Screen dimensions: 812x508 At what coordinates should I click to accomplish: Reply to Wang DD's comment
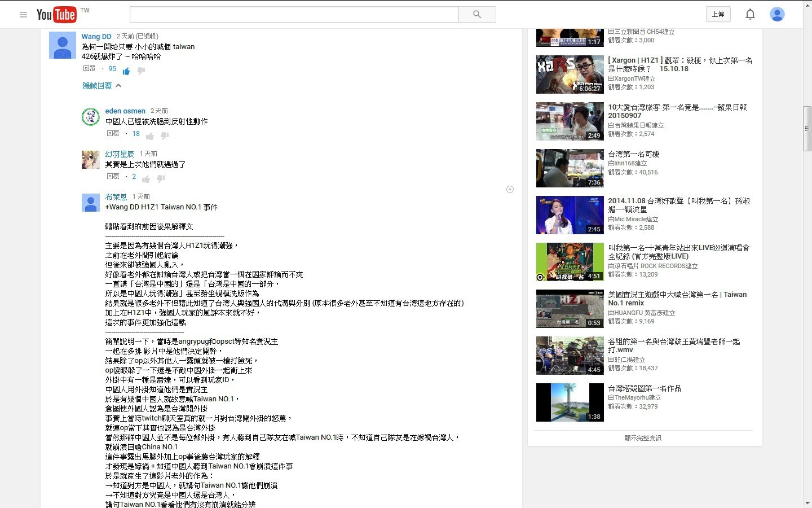coord(89,68)
